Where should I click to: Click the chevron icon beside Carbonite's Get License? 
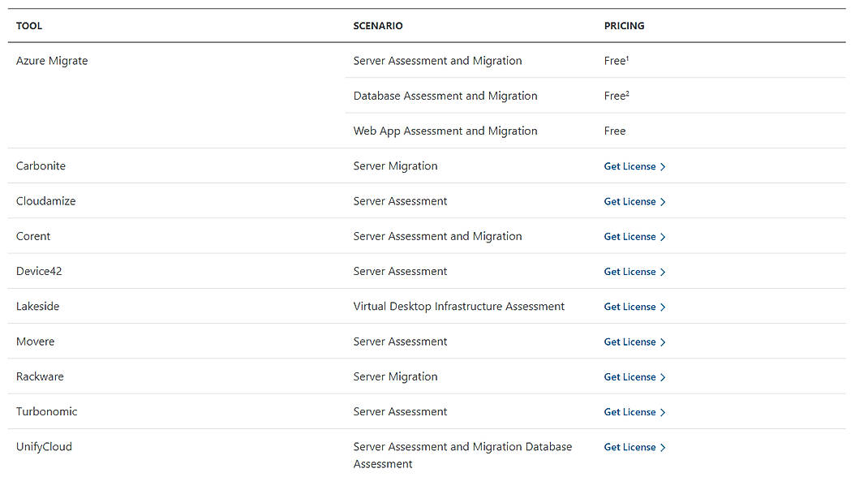663,166
